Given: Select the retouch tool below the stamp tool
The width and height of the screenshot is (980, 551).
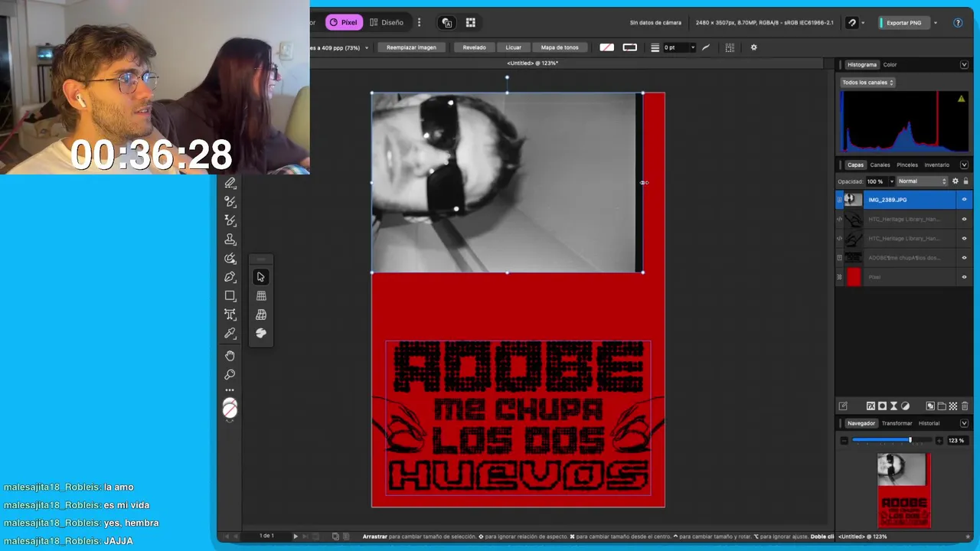Looking at the screenshot, I should coord(230,259).
